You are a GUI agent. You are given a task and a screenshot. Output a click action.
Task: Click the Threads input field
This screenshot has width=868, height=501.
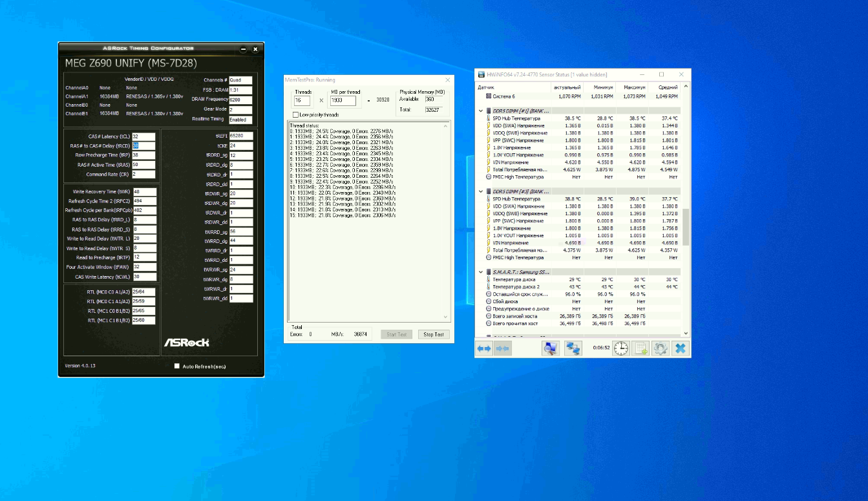click(302, 101)
